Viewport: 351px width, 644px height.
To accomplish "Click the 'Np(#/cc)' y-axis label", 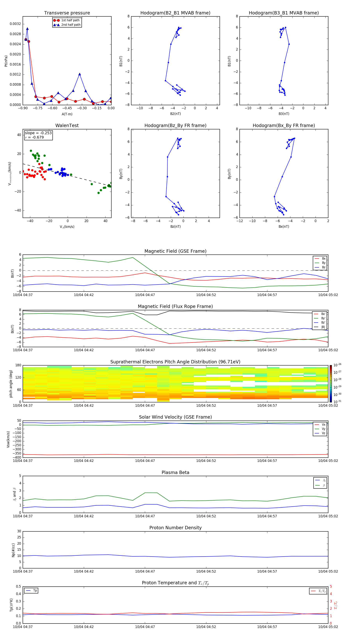I will (13, 550).
